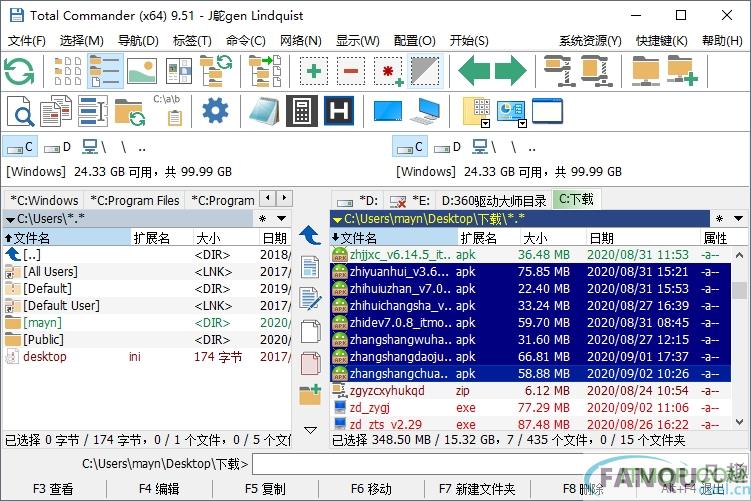751x501 pixels.
Task: Switch to D:360驱动大师目录 tab
Action: click(x=493, y=200)
